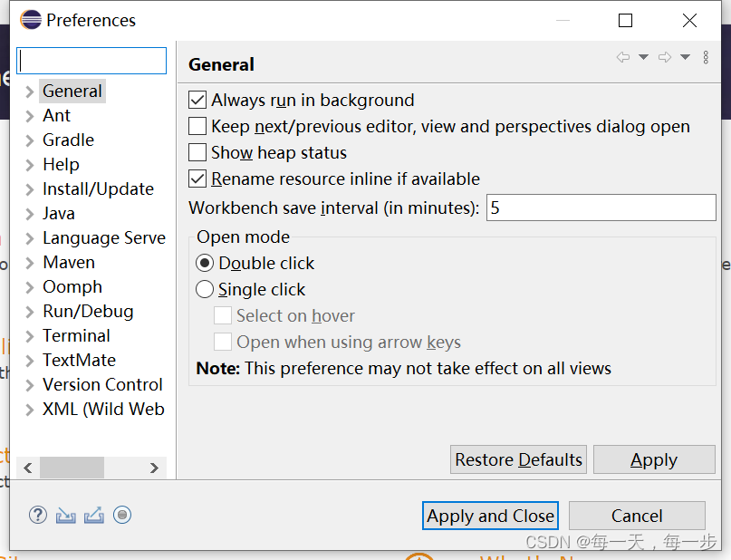Disable Always run in background

(197, 100)
